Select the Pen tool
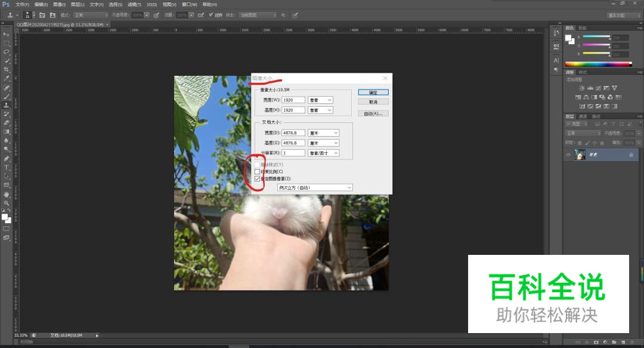Image resolution: width=644 pixels, height=348 pixels. [7, 158]
